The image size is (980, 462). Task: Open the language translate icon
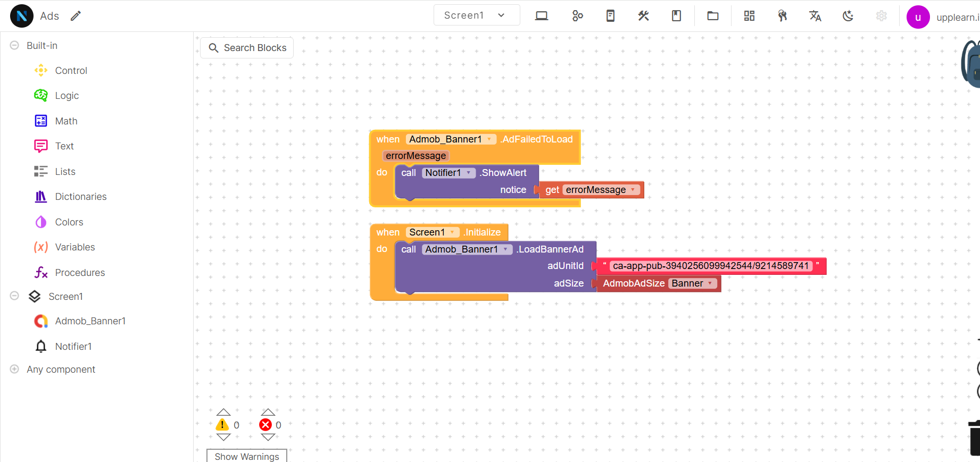point(815,16)
